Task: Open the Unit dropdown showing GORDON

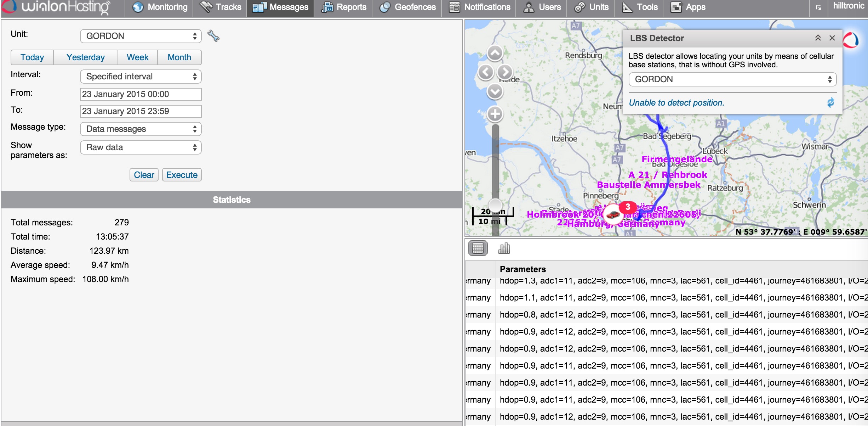Action: pos(141,36)
